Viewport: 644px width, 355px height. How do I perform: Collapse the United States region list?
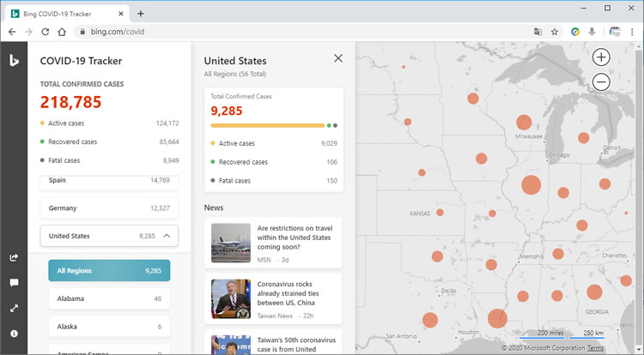167,236
